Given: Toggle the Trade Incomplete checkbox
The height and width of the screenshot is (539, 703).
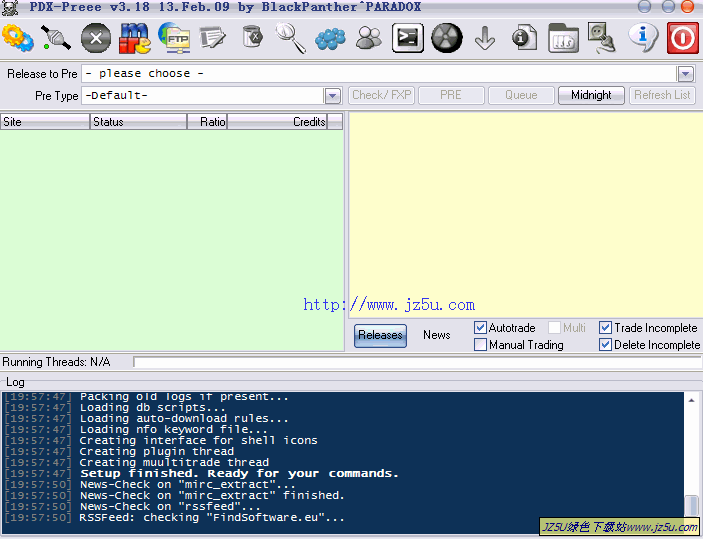Looking at the screenshot, I should click(x=606, y=328).
